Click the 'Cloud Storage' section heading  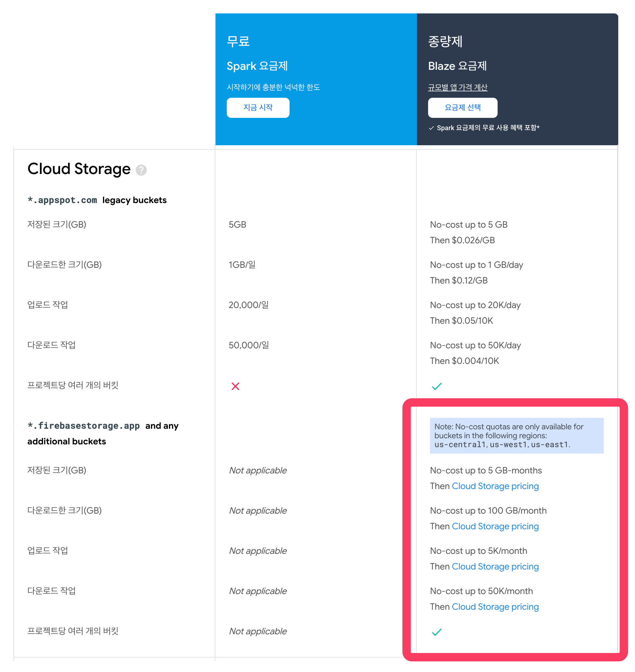[79, 169]
